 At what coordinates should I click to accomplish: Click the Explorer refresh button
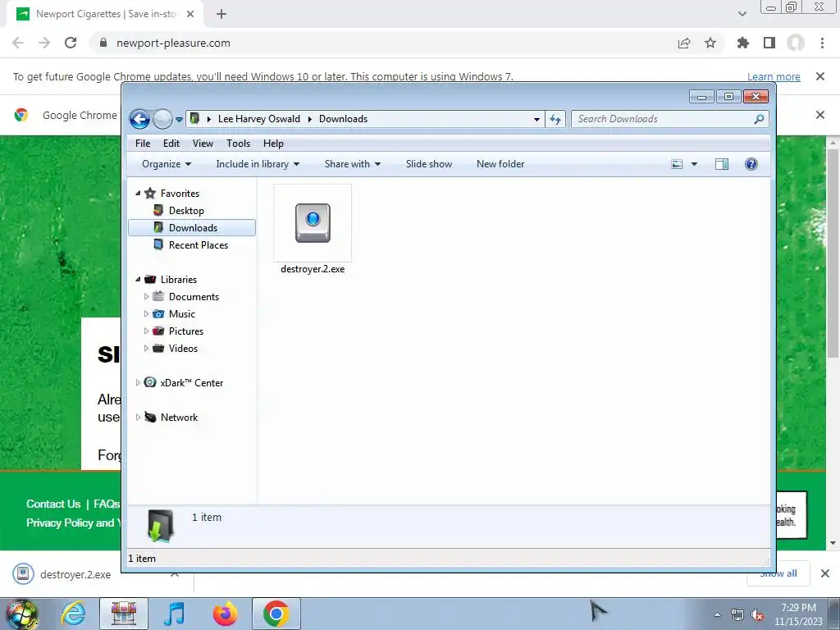pyautogui.click(x=555, y=120)
